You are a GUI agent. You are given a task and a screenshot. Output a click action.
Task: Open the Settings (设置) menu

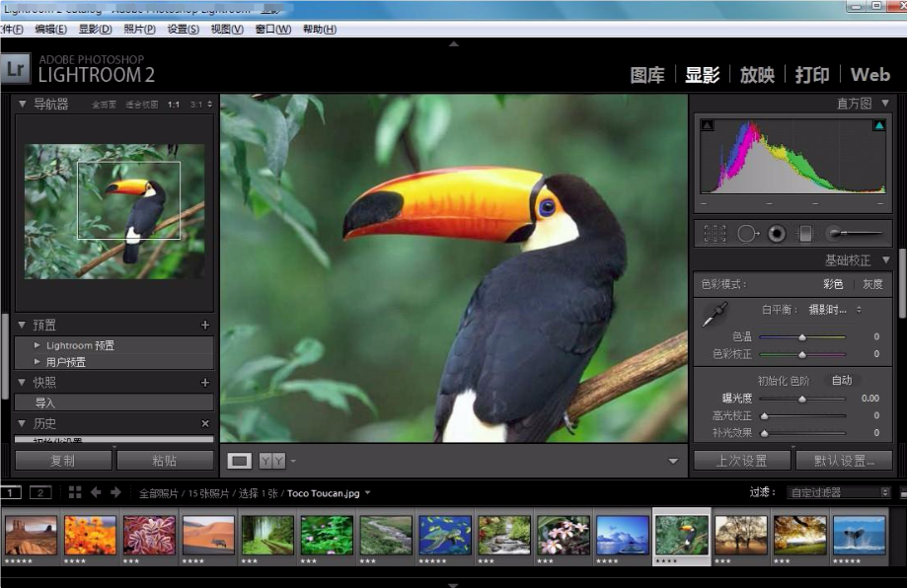pyautogui.click(x=183, y=29)
